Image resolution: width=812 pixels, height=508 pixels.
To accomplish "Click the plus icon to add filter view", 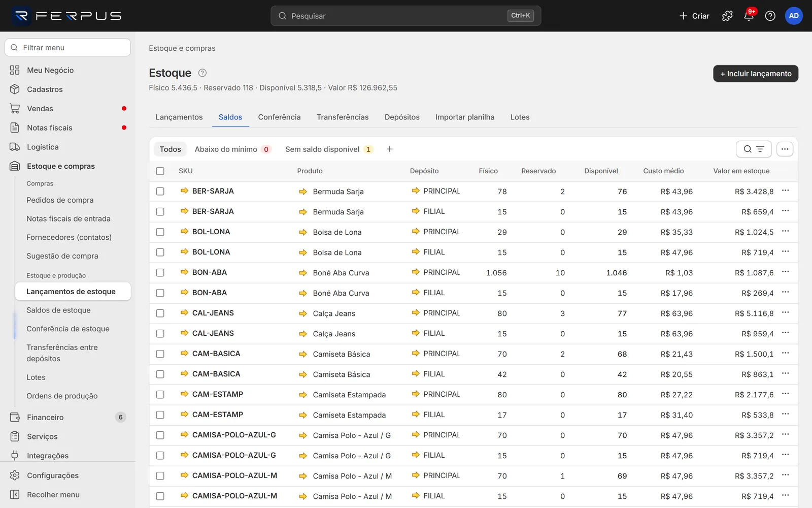I will 389,149.
